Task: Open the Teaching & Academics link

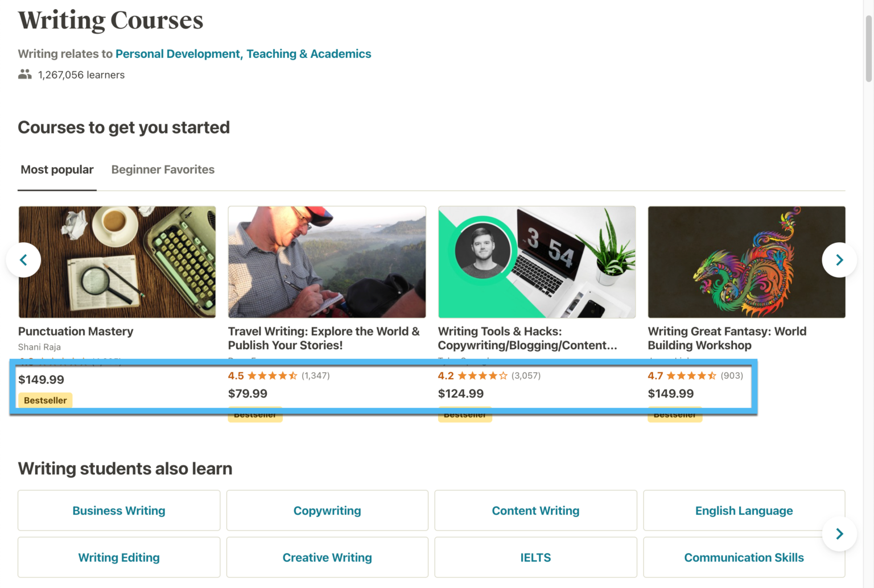Action: tap(309, 53)
